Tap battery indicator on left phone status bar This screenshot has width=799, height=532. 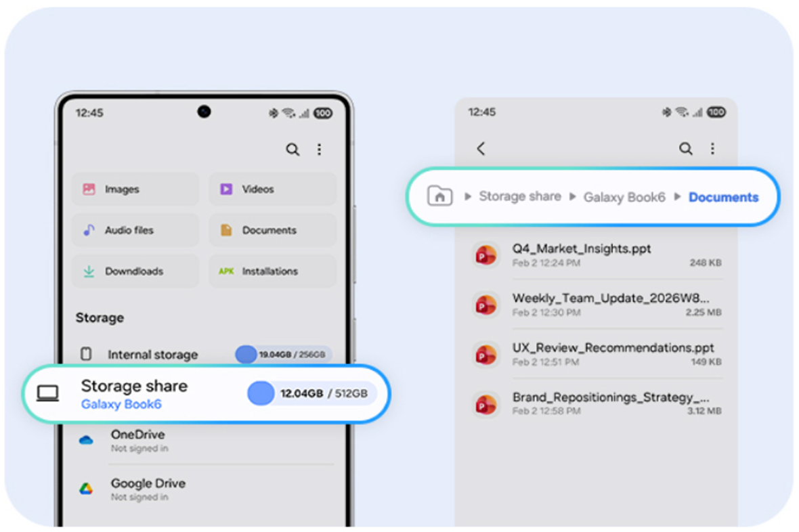[323, 113]
